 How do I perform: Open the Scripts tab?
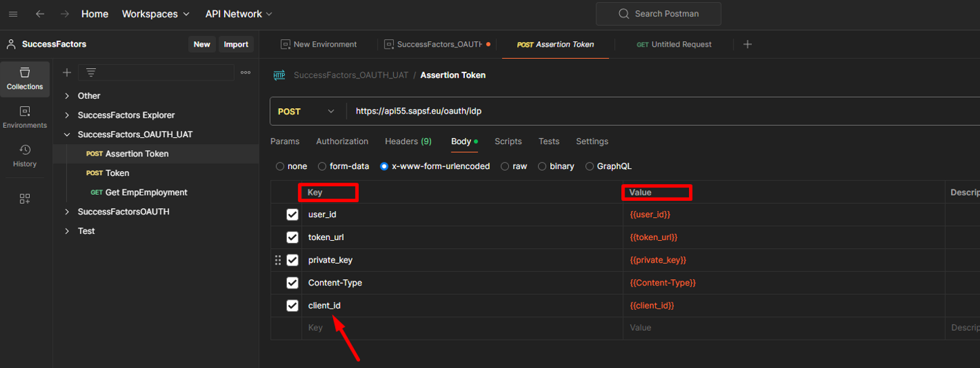click(508, 141)
